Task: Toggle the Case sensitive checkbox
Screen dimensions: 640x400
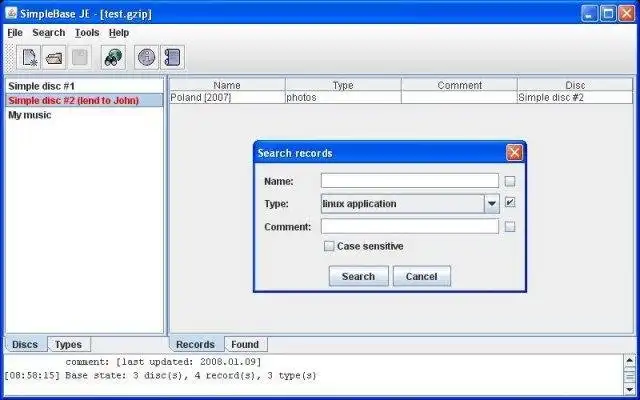Action: click(x=329, y=246)
